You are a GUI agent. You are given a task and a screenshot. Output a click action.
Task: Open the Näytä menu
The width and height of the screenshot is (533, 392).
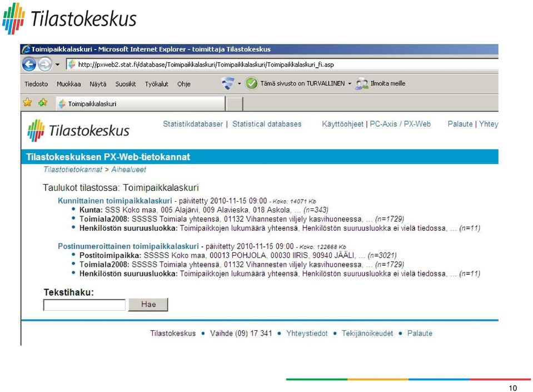[x=98, y=84]
